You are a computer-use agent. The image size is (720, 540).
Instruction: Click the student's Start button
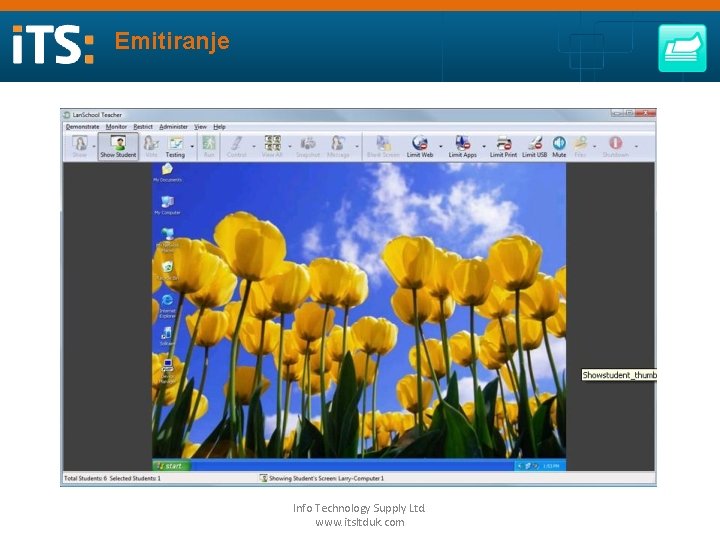tap(170, 466)
